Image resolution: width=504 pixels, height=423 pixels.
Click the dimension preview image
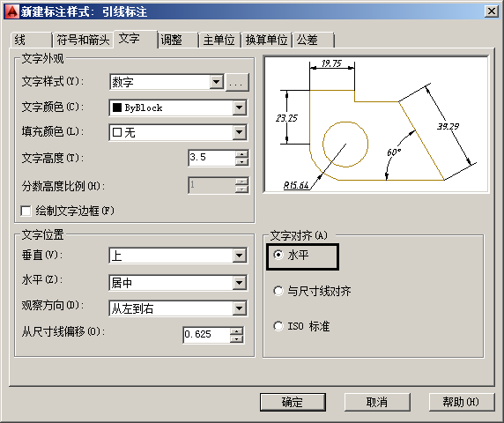[375, 124]
